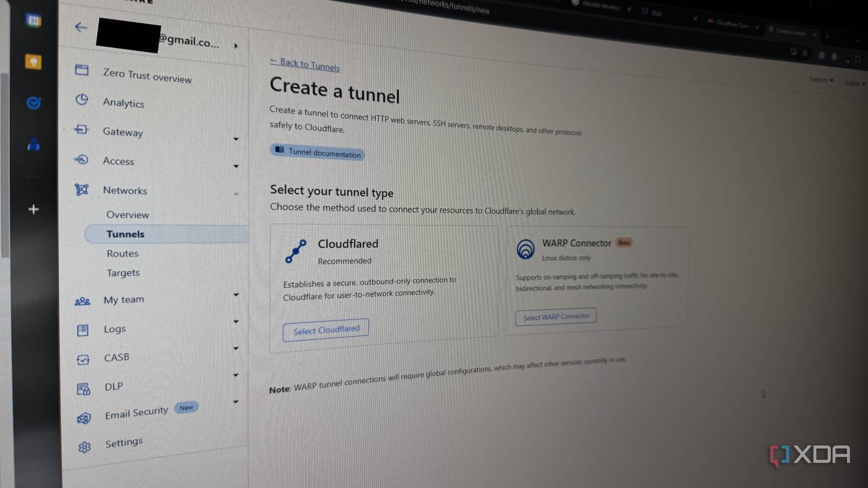Click the Networks mesh icon
The height and width of the screenshot is (488, 868).
pos(81,189)
